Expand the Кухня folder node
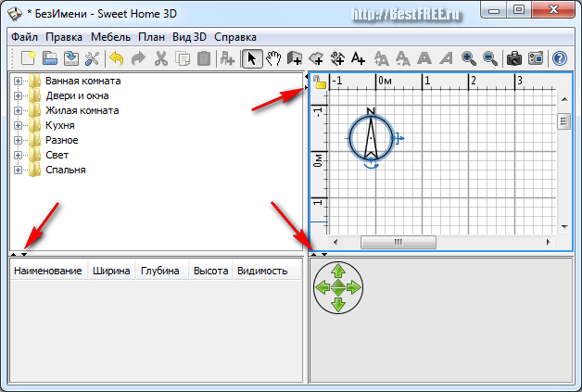The image size is (582, 392). (x=18, y=125)
